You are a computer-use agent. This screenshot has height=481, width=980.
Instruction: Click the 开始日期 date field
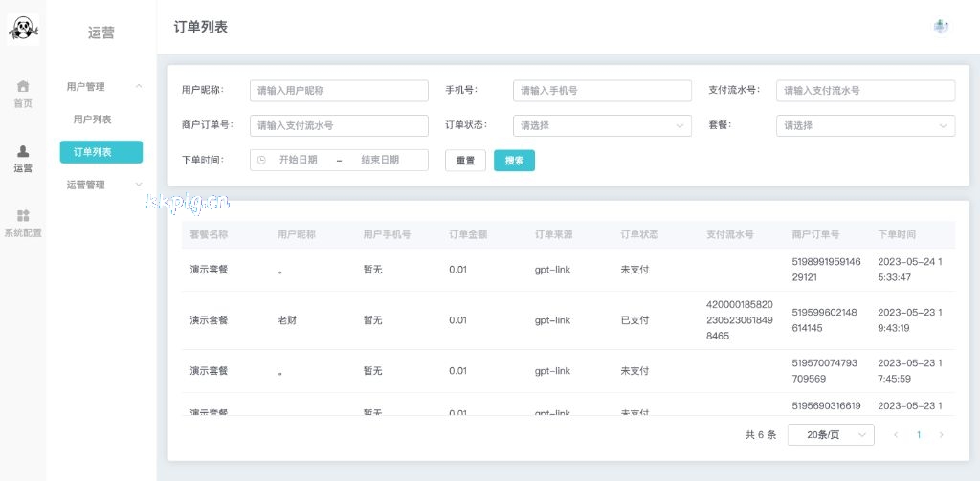(299, 160)
